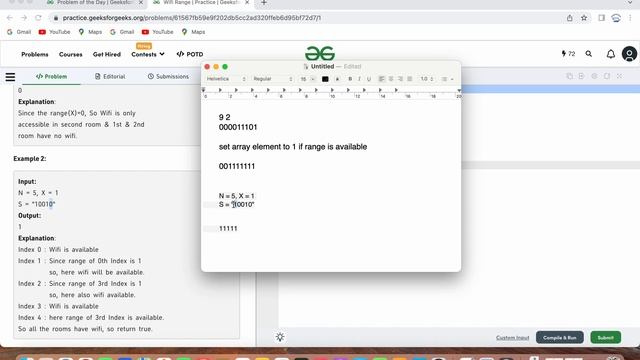Click the Compile & Run button
The image size is (640, 360).
(x=560, y=338)
